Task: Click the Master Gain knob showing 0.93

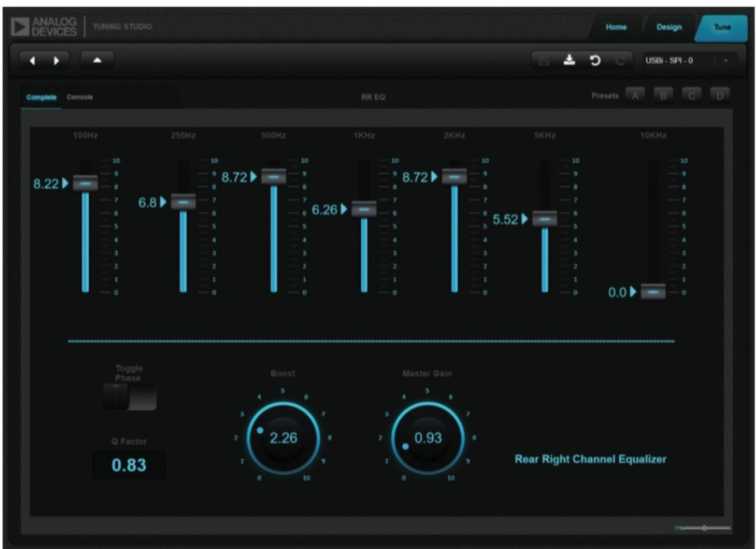Action: point(428,438)
